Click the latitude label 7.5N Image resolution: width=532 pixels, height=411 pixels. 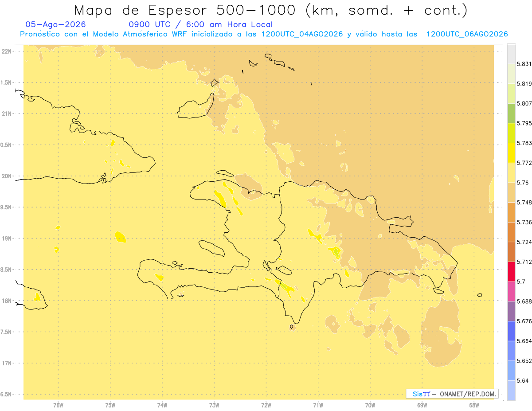(x=6, y=332)
